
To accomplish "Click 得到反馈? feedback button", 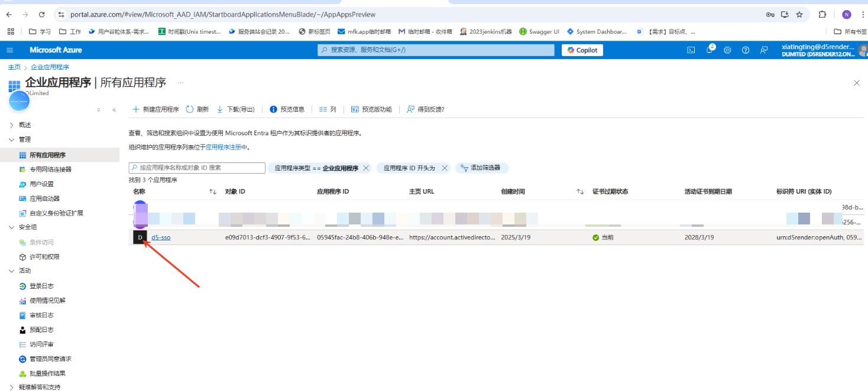I will click(426, 109).
